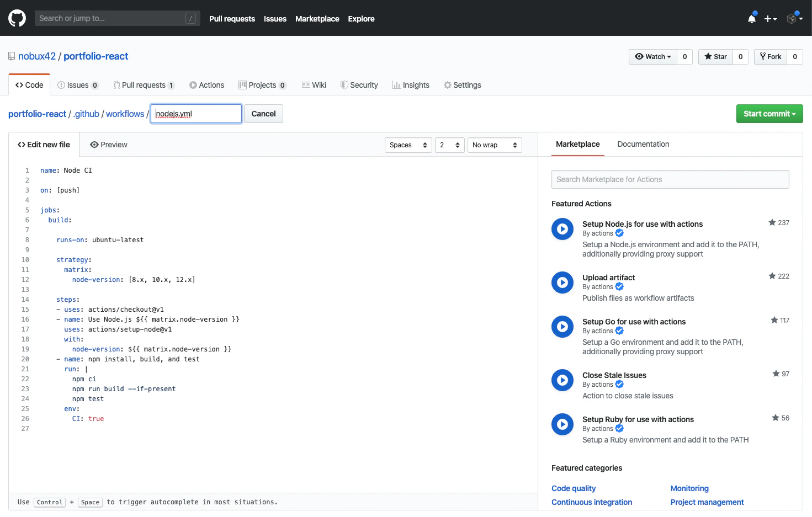The width and height of the screenshot is (812, 517).
Task: Click the workflows breadcrumb link
Action: point(125,114)
